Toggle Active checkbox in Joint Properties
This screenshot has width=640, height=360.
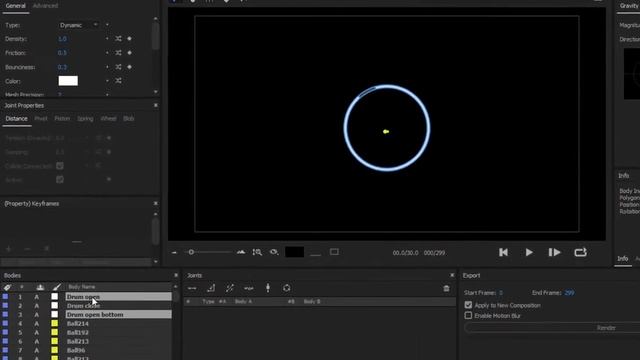point(60,180)
